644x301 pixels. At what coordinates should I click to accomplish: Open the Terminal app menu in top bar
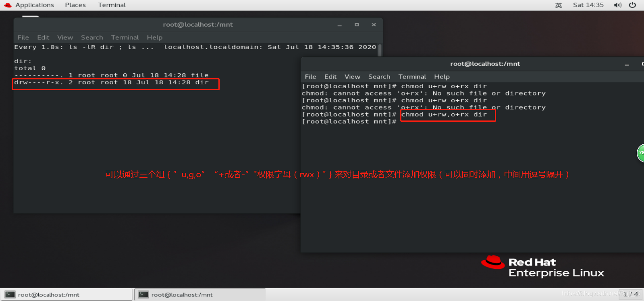(x=112, y=5)
